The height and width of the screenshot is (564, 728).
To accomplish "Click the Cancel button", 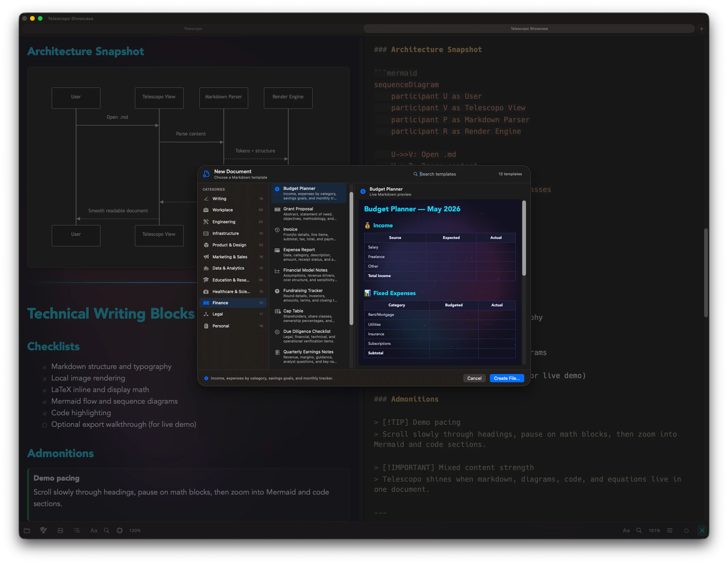I will (474, 378).
